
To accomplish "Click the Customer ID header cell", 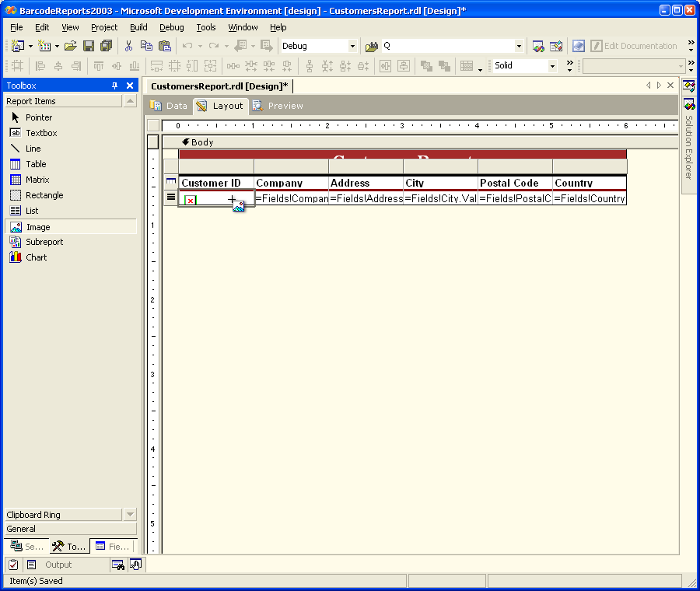I will coord(215,184).
